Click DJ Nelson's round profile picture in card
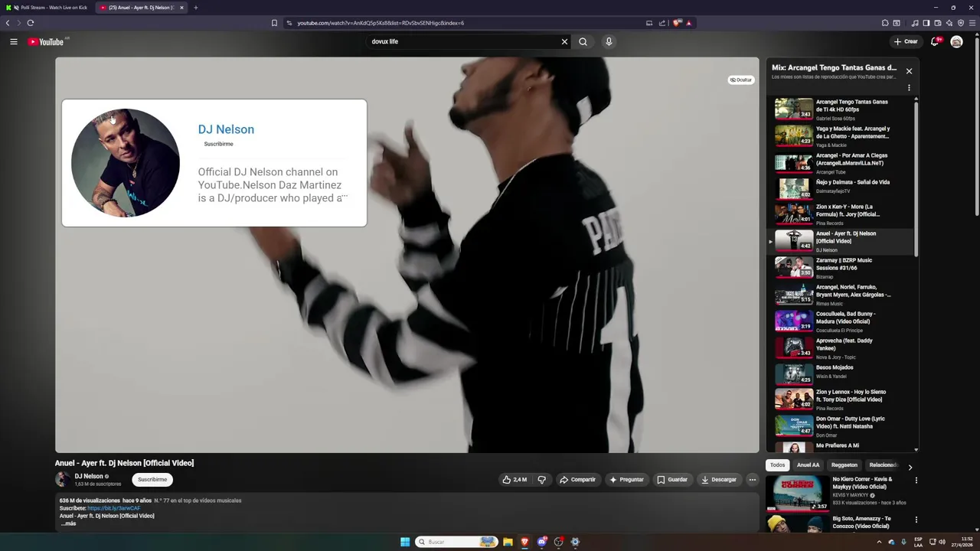The height and width of the screenshot is (551, 980). (126, 163)
